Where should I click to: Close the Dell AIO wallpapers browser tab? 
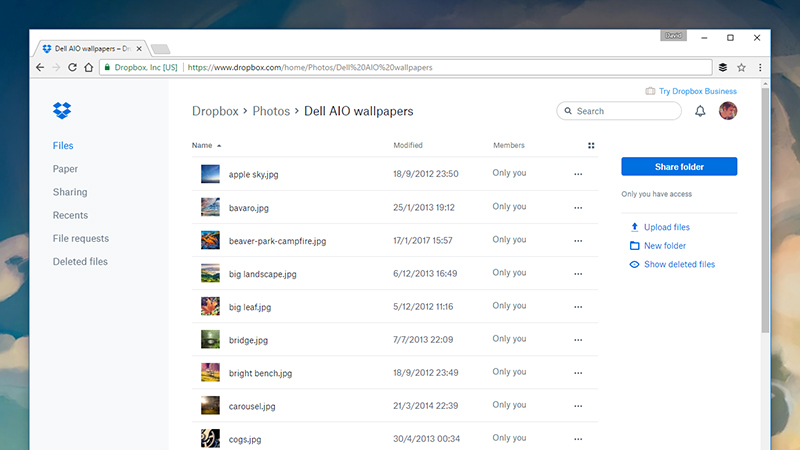point(139,48)
